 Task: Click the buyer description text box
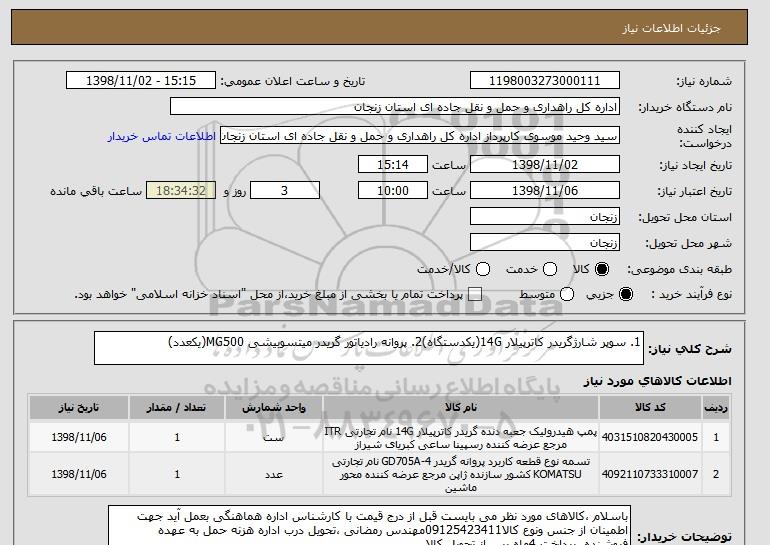click(x=369, y=525)
